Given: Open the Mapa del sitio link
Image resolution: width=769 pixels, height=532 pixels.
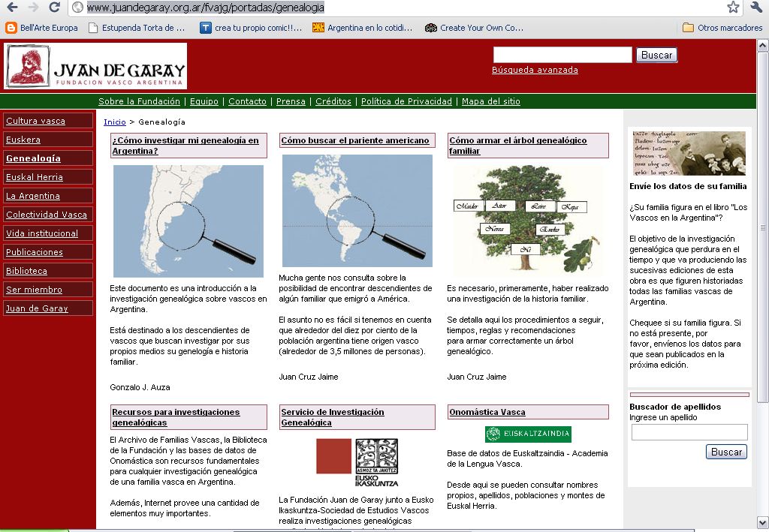Looking at the screenshot, I should [491, 101].
